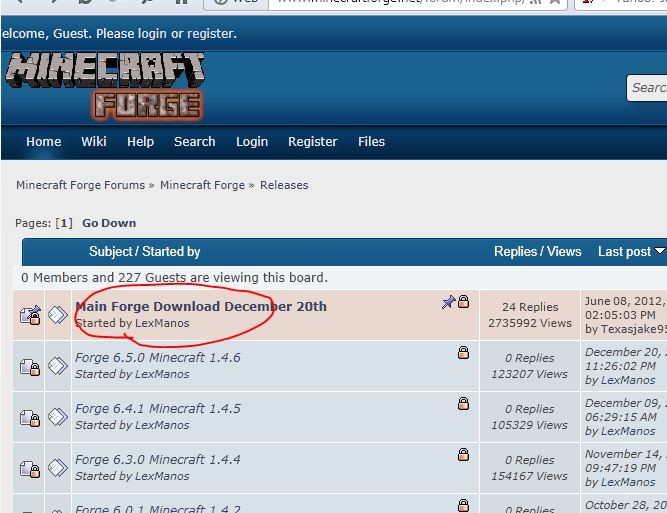Select the '123207 Views' text

pyautogui.click(x=530, y=374)
